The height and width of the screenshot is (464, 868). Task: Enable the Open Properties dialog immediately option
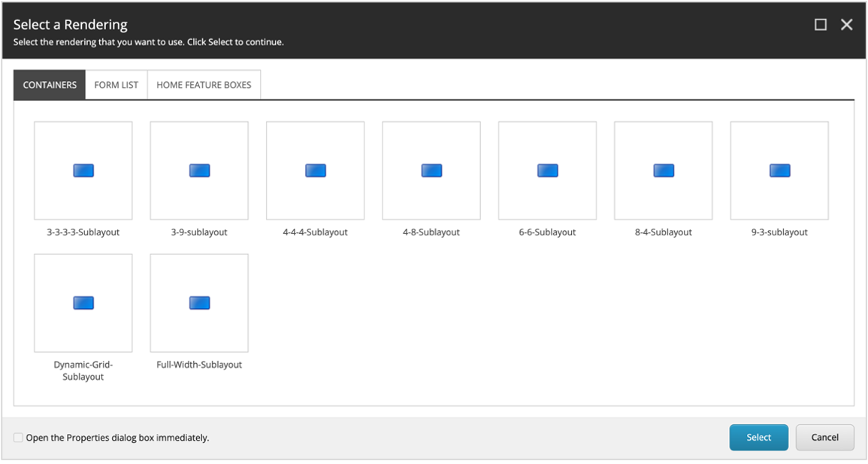pos(17,437)
